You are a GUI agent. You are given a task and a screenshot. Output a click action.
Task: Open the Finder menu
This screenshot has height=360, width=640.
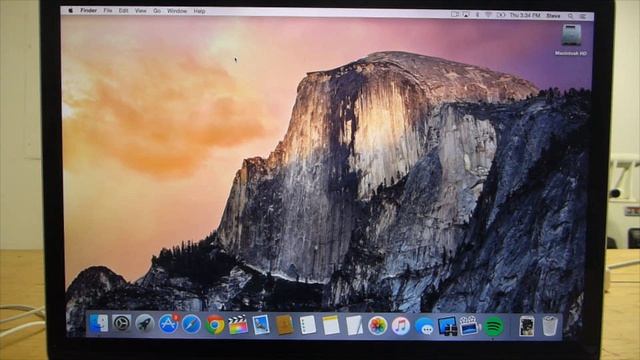click(x=89, y=11)
